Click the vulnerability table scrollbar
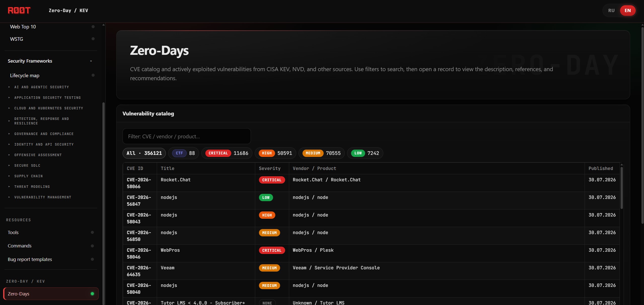Viewport: 644px width, 305px height. [x=622, y=188]
